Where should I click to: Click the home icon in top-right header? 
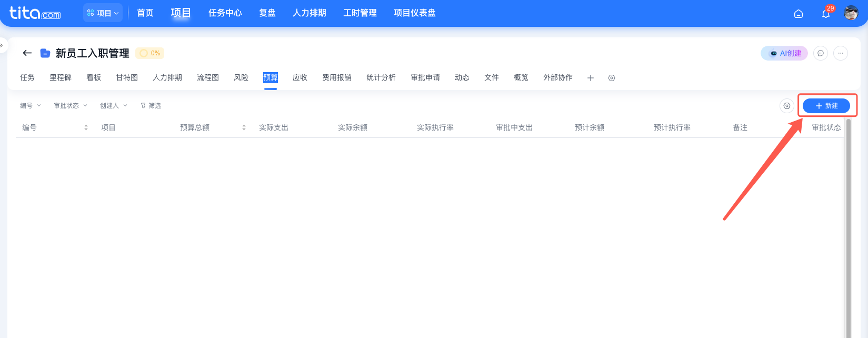799,14
